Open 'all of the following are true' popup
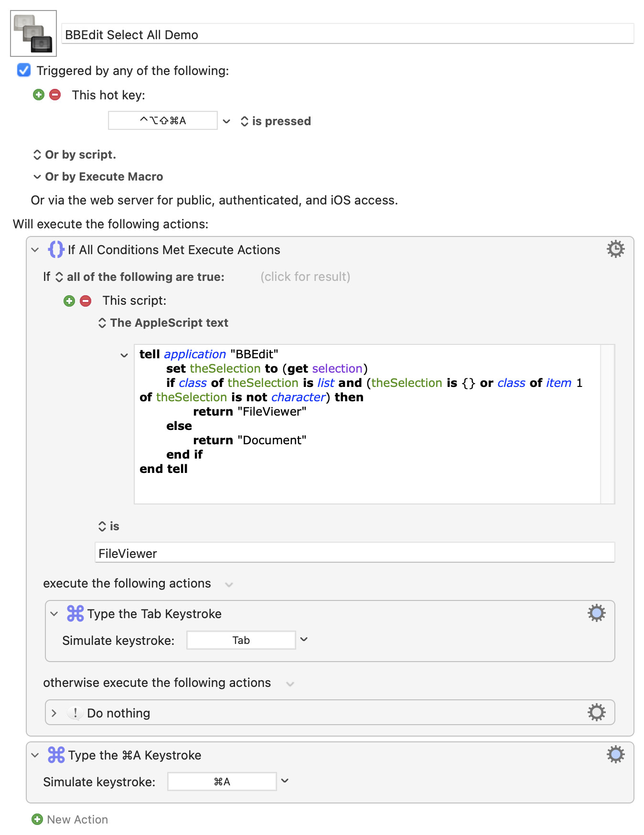The image size is (644, 835). coord(140,277)
